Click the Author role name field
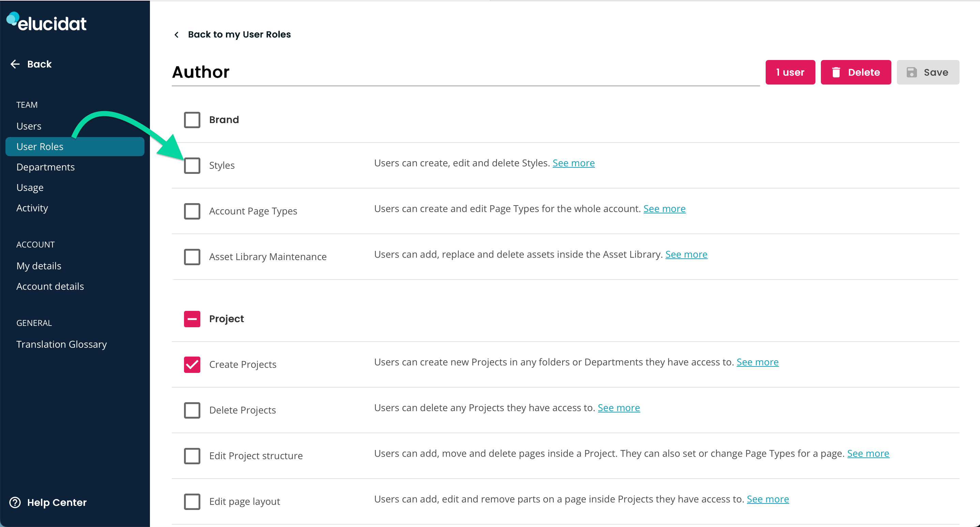Image resolution: width=980 pixels, height=527 pixels. pyautogui.click(x=466, y=72)
